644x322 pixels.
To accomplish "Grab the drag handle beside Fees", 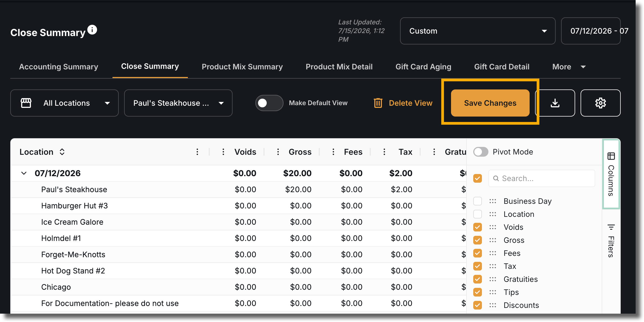I will [x=493, y=253].
